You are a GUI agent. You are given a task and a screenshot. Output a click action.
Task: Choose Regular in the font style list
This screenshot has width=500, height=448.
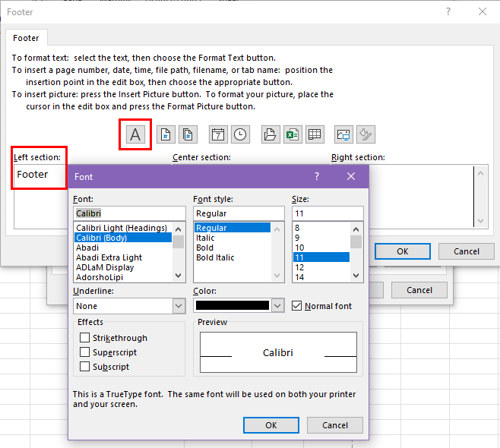coord(233,228)
